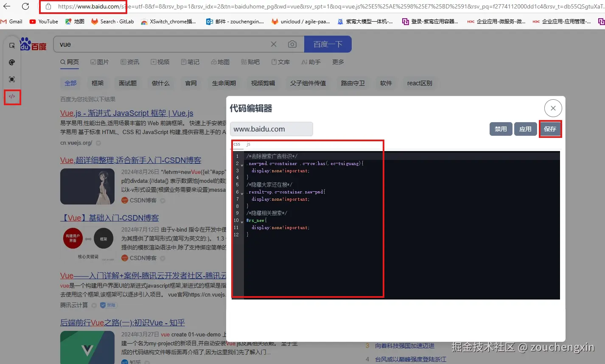
Task: Open the 企业应用-微服务 bookmark
Action: pyautogui.click(x=496, y=21)
